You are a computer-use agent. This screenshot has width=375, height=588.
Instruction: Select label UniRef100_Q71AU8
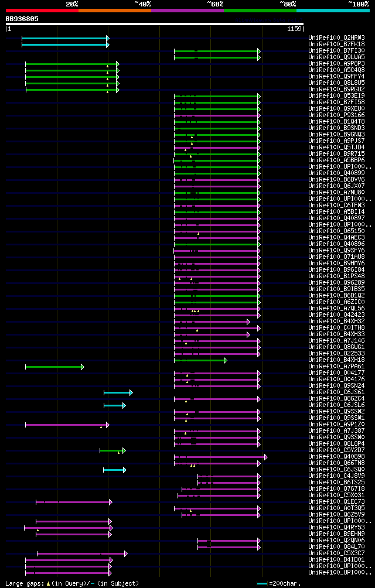click(336, 257)
